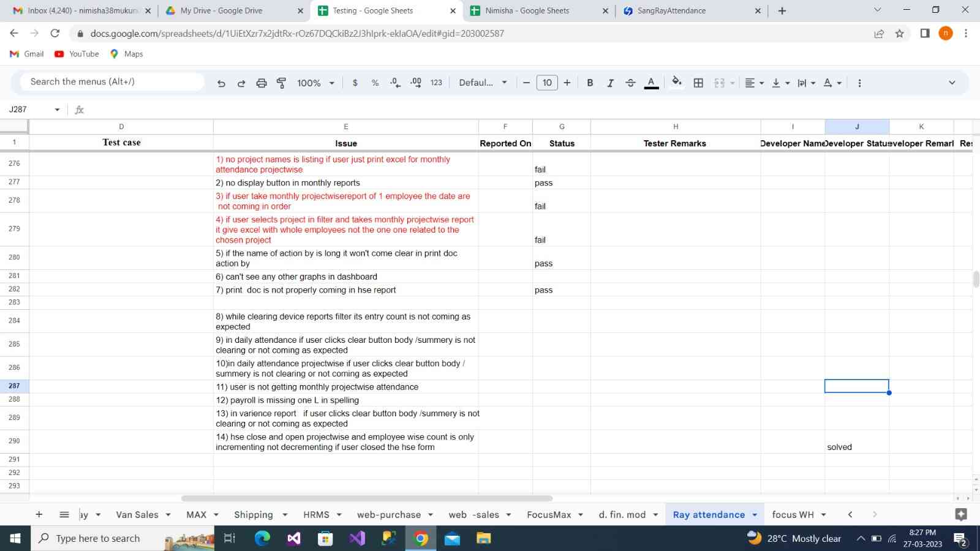Open the zoom level 100% dropdown
980x551 pixels.
click(x=315, y=83)
